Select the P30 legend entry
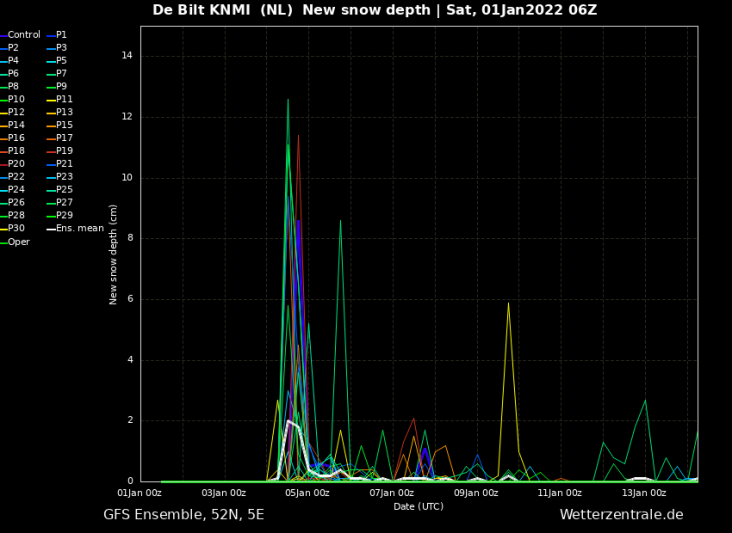The height and width of the screenshot is (533, 732). (x=16, y=229)
